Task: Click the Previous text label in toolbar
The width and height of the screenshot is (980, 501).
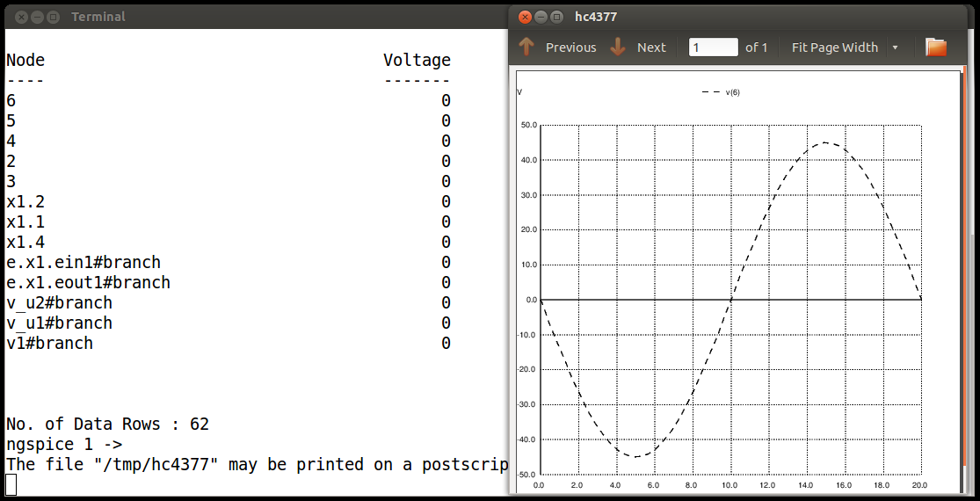Action: (570, 47)
